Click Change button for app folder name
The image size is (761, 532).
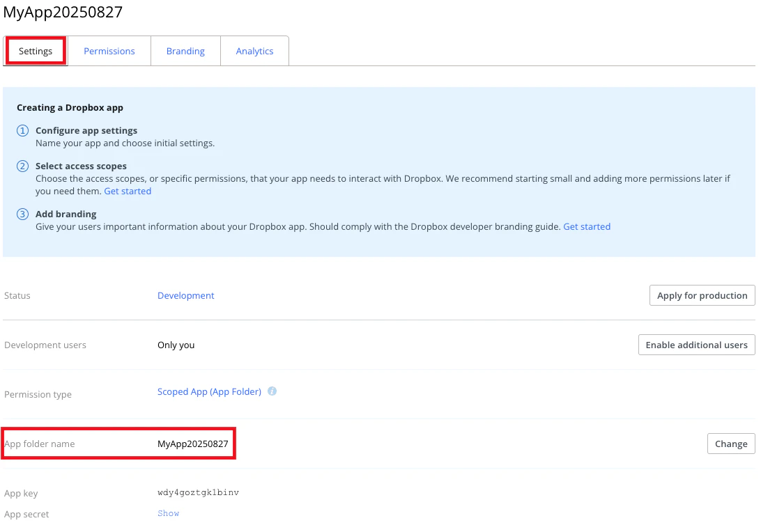tap(731, 444)
